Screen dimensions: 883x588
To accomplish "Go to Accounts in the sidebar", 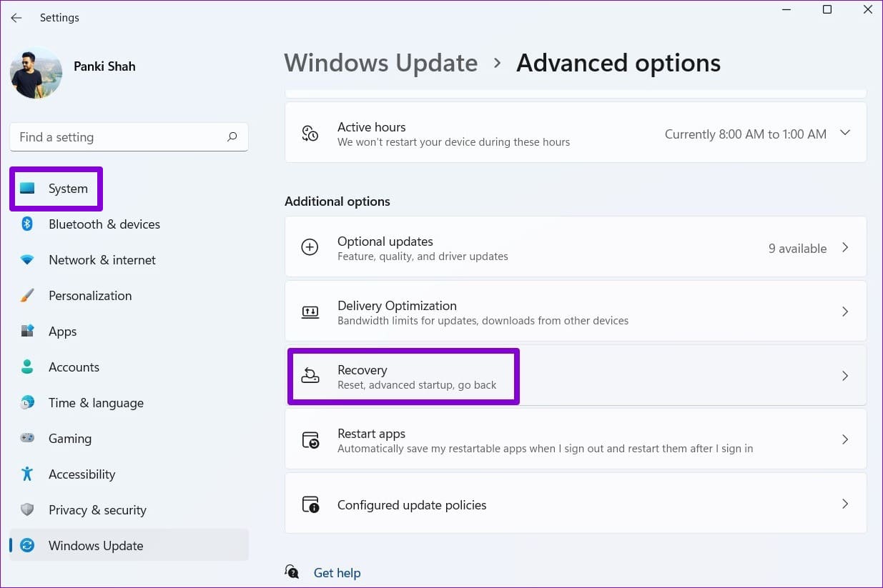I will click(74, 367).
